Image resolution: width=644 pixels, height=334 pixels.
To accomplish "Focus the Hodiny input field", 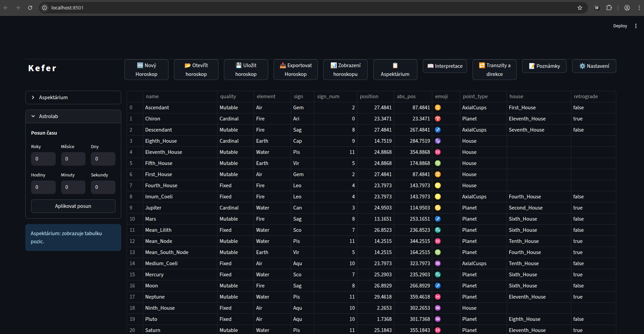I will click(43, 187).
